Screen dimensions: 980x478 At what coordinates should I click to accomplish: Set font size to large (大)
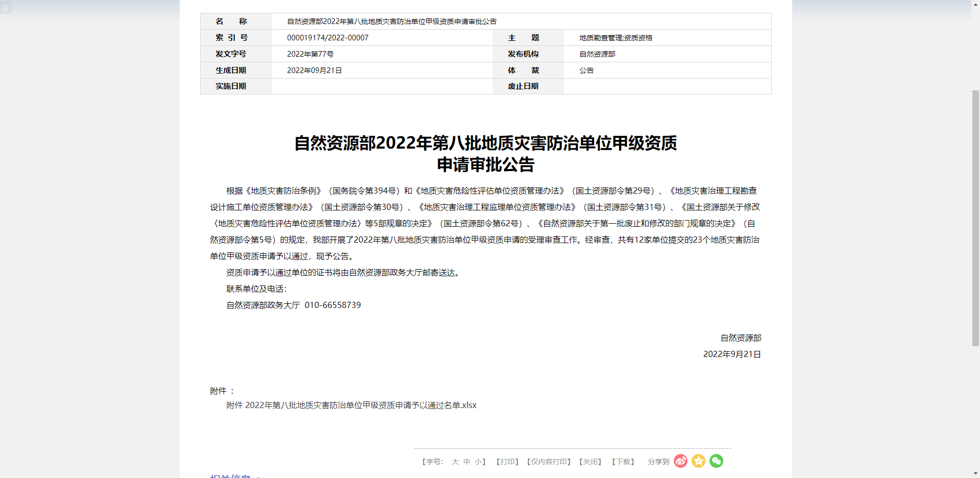[455, 462]
